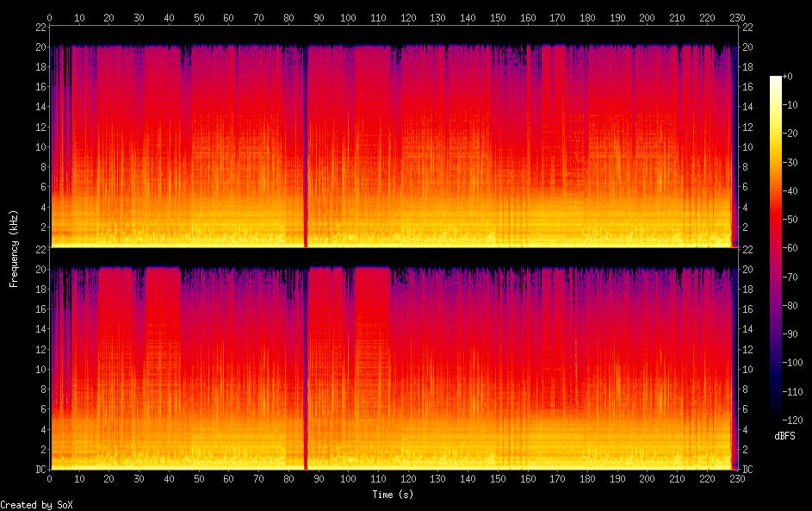Click the '10' kHz tick on the upper left axis

[x=39, y=146]
